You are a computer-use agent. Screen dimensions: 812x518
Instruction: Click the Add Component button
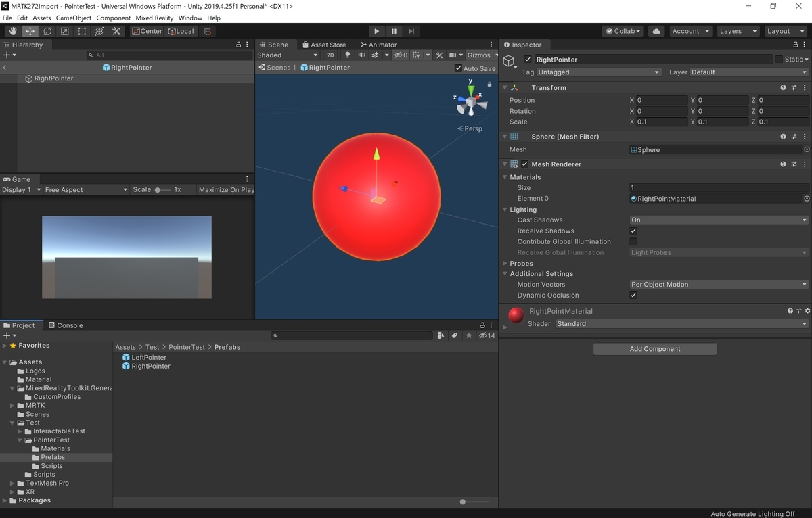(x=655, y=349)
